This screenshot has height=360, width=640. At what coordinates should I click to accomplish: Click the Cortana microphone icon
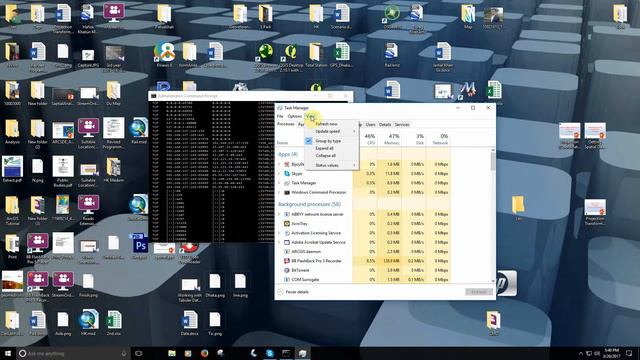(124, 353)
